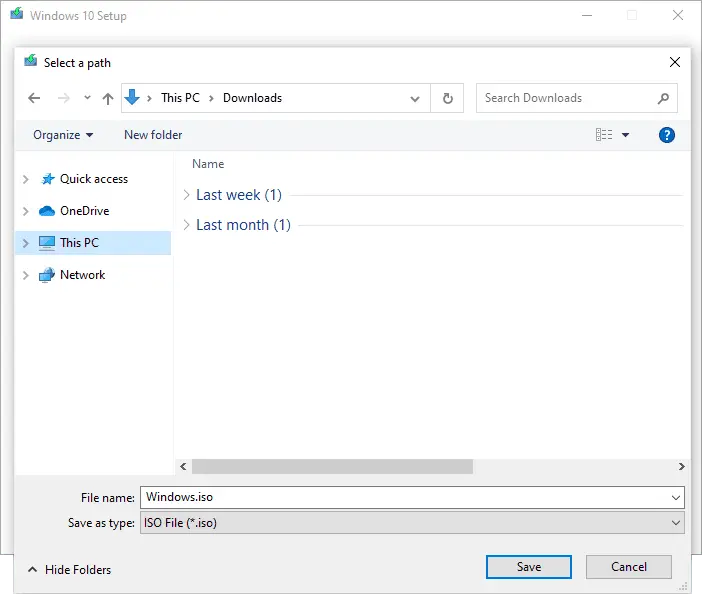Save the Windows.iso file
Screen dimensions: 702x594
529,567
